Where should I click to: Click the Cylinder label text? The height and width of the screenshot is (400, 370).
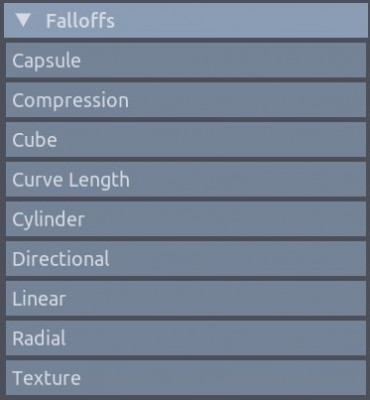(x=48, y=220)
